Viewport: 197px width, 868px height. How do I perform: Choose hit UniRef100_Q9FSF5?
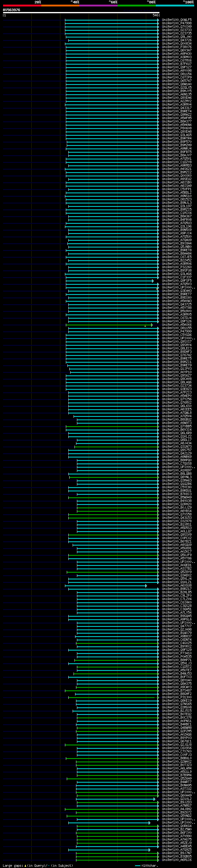(x=177, y=281)
